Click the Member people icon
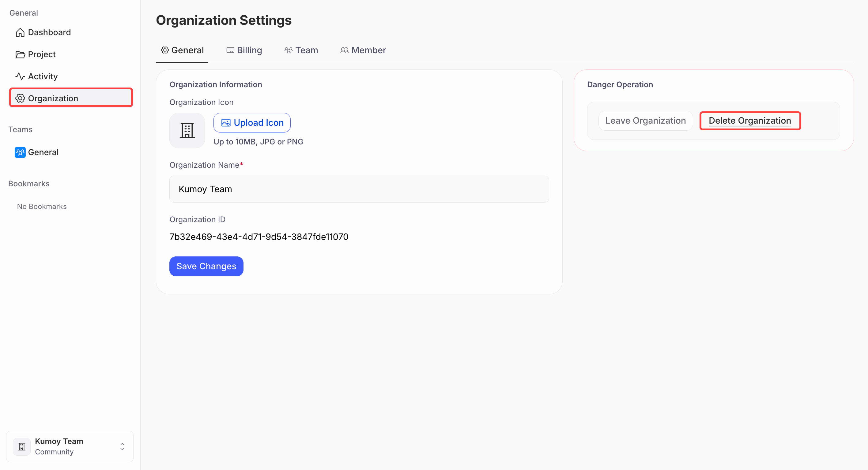Image resolution: width=868 pixels, height=470 pixels. (x=344, y=50)
